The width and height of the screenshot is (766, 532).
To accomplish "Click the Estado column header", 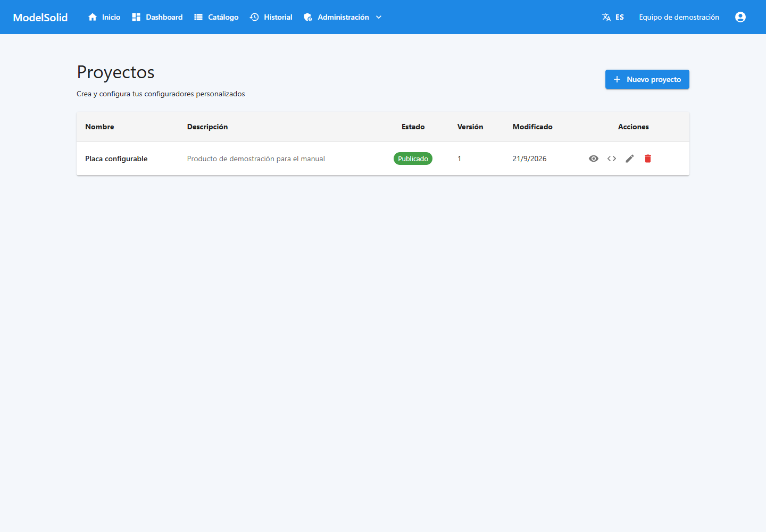I will pyautogui.click(x=413, y=127).
